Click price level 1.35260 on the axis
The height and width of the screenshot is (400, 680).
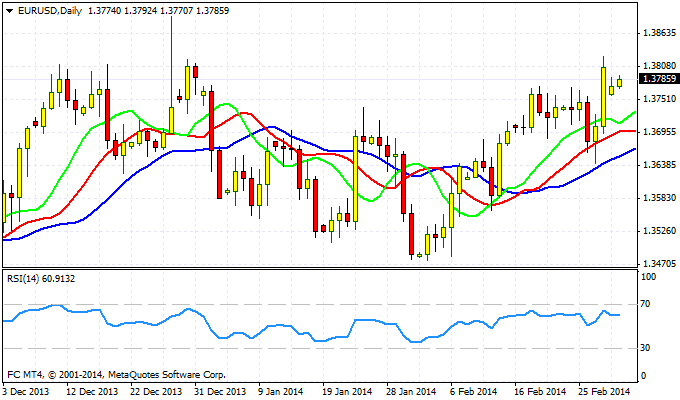[x=660, y=230]
